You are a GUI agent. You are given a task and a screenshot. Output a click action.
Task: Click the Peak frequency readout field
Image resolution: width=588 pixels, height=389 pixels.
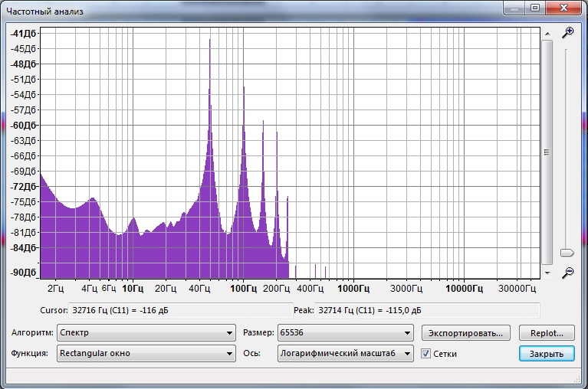tap(414, 310)
